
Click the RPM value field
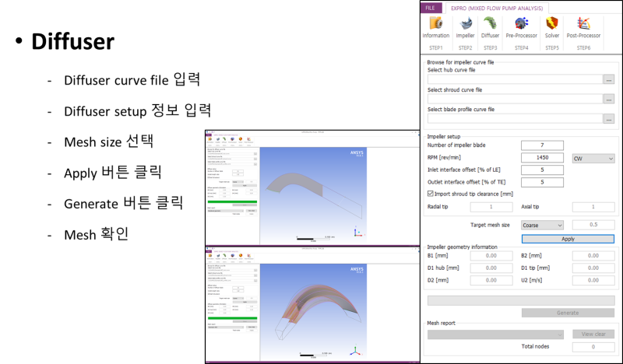pyautogui.click(x=542, y=158)
